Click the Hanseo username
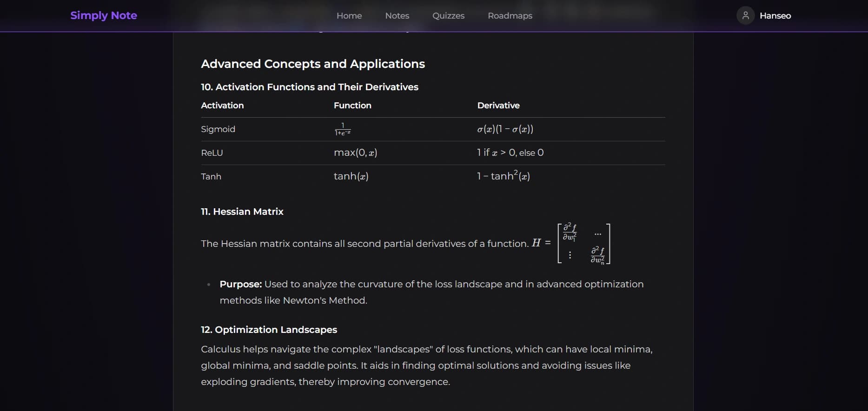The image size is (868, 411). [775, 15]
